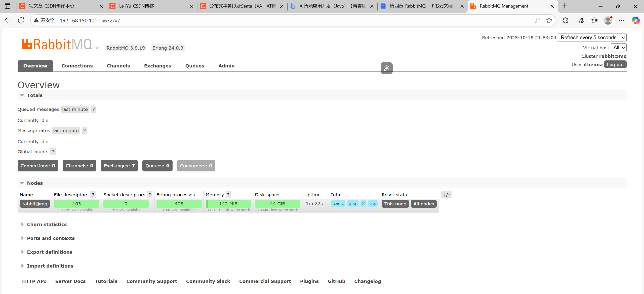644x294 pixels.
Task: Expand the Churn statistics section
Action: point(47,224)
